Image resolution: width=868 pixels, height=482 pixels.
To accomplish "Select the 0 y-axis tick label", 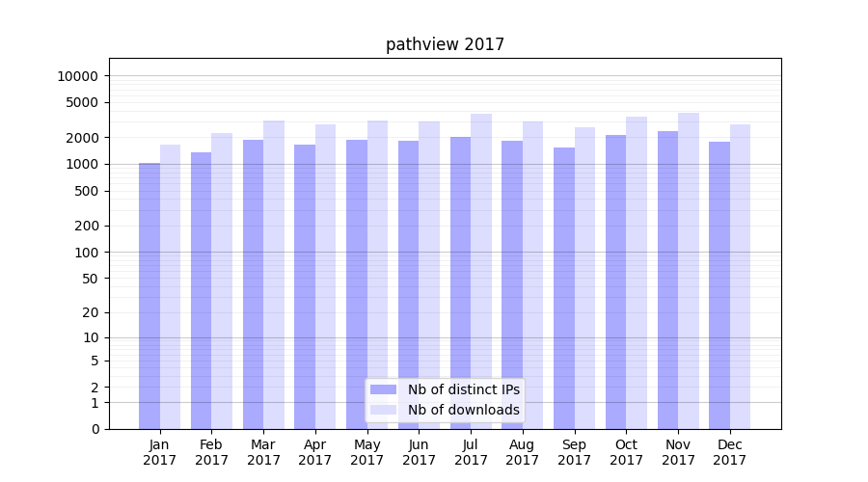I will click(x=95, y=429).
